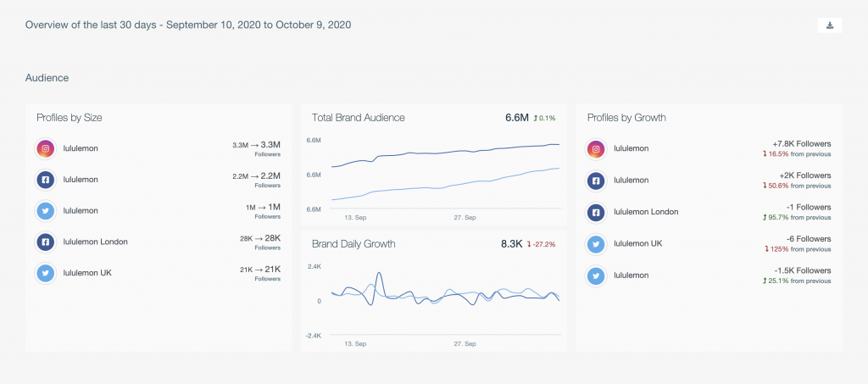Click the Profiles by Growth heading

626,118
